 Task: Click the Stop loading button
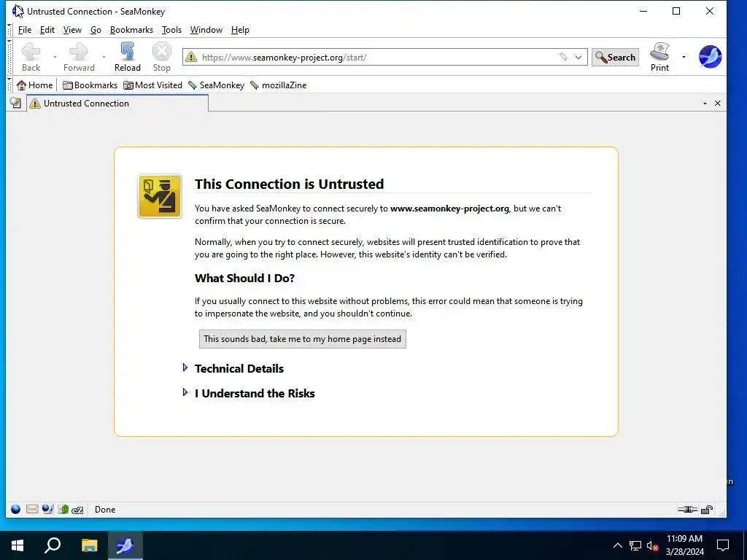coord(161,57)
